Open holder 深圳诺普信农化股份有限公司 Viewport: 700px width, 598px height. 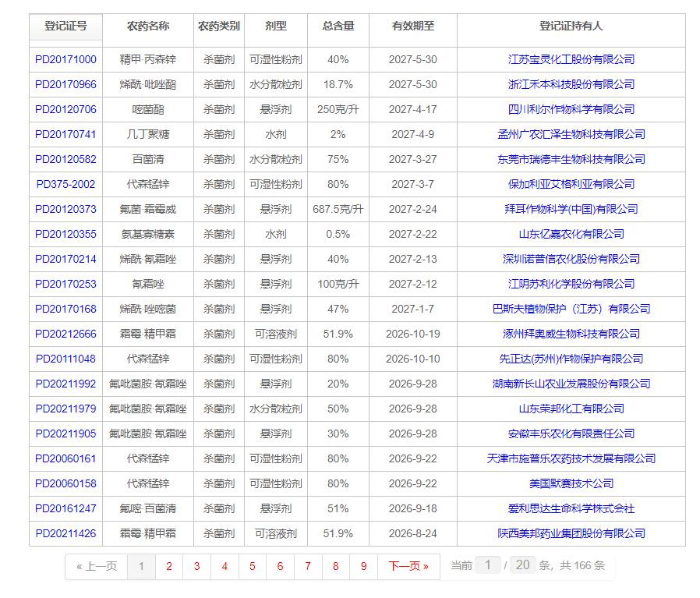coord(571,260)
